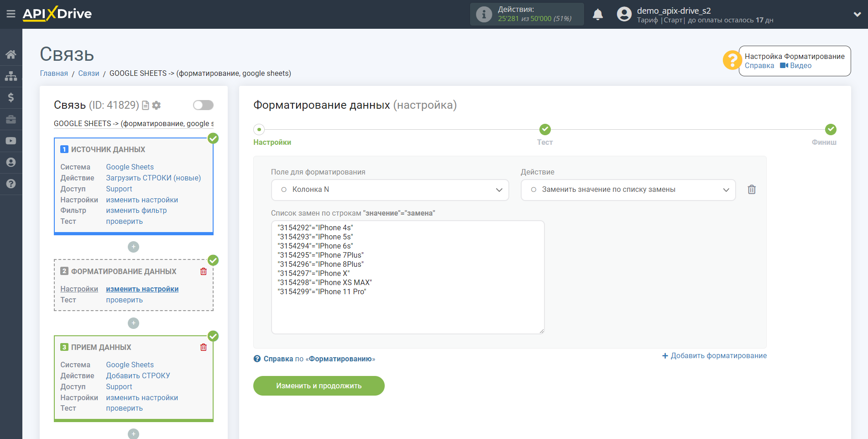Open the notifications bell
Image resolution: width=868 pixels, height=439 pixels.
(x=598, y=14)
